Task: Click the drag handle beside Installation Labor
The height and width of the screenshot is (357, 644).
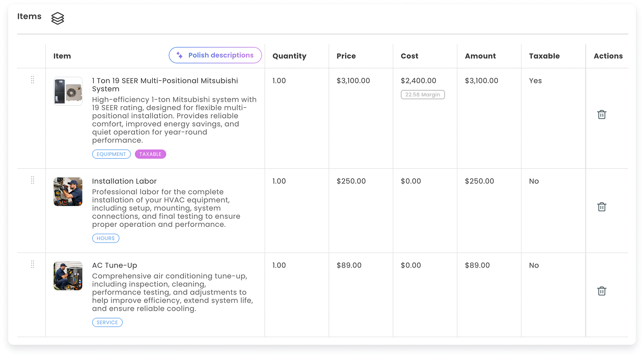Action: coord(33,181)
